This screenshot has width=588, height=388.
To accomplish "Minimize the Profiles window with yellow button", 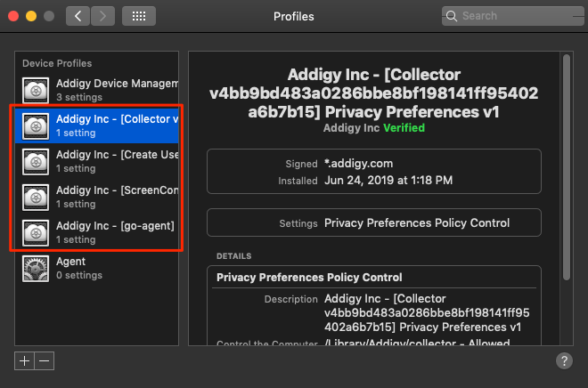I will click(31, 16).
